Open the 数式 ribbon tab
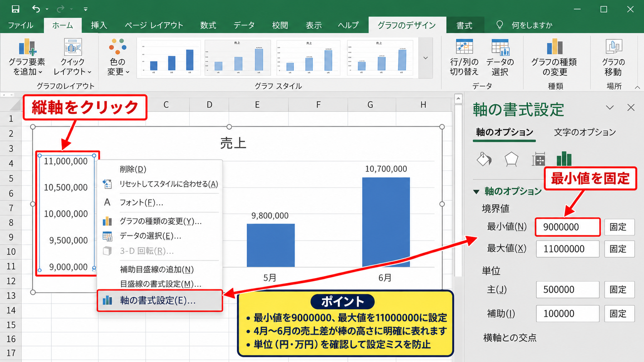The width and height of the screenshot is (644, 362). point(208,25)
